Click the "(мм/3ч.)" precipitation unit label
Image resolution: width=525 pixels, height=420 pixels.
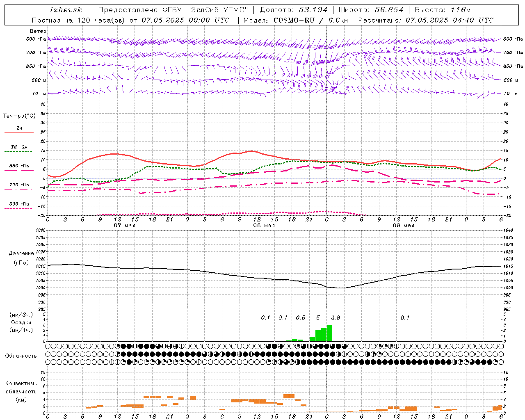pos(21,315)
